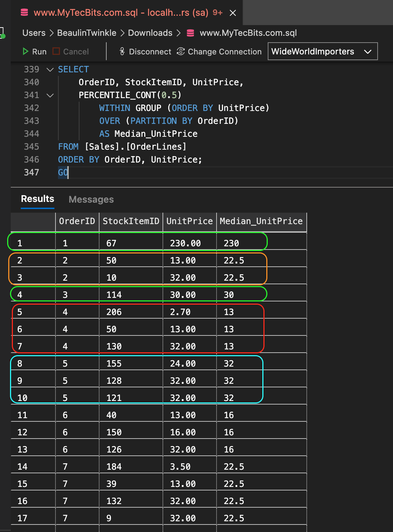Collapse the SELECT statement fold at line 339
The image size is (393, 532).
pyautogui.click(x=50, y=69)
